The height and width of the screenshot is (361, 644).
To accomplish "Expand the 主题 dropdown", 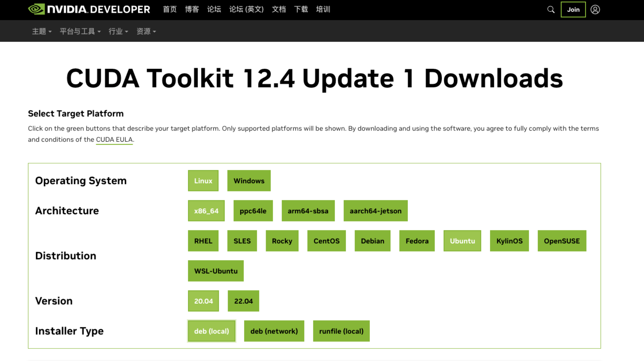I will (42, 31).
